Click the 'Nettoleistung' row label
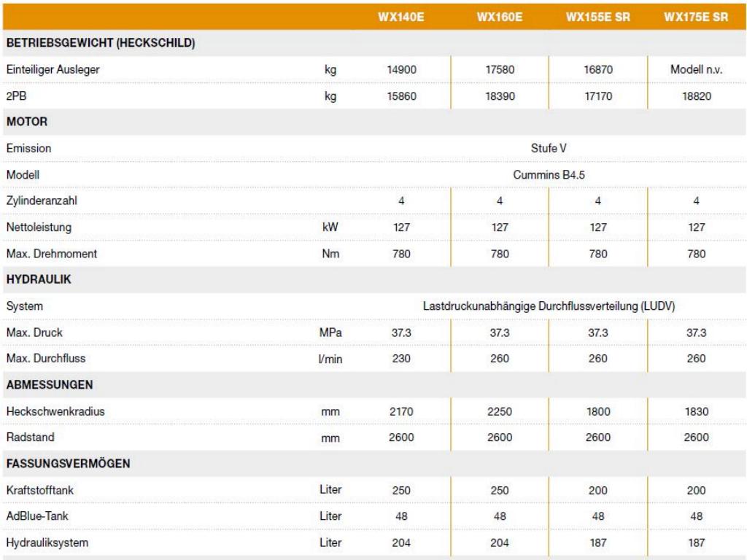The width and height of the screenshot is (747, 560). click(34, 227)
